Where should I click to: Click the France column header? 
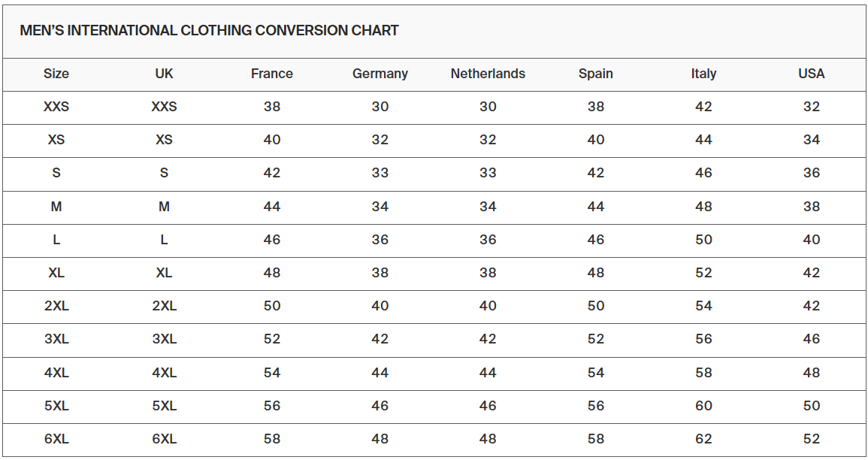coord(272,74)
